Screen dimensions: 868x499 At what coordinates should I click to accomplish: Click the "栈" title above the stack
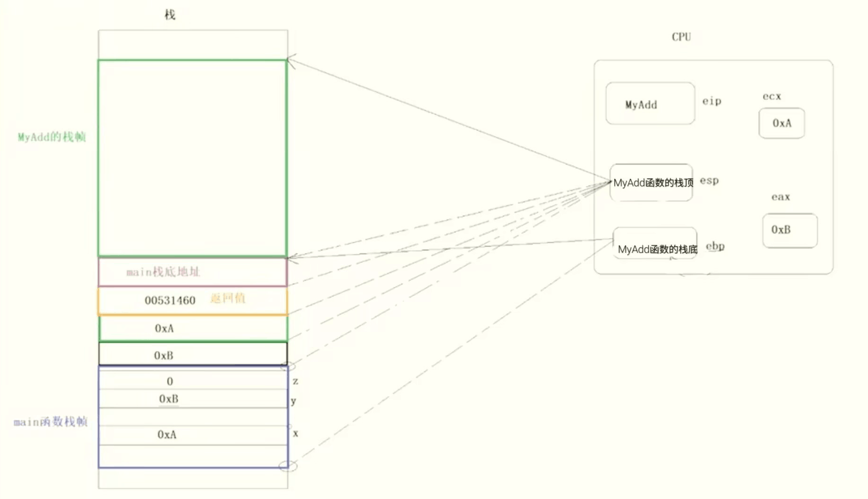(x=170, y=15)
